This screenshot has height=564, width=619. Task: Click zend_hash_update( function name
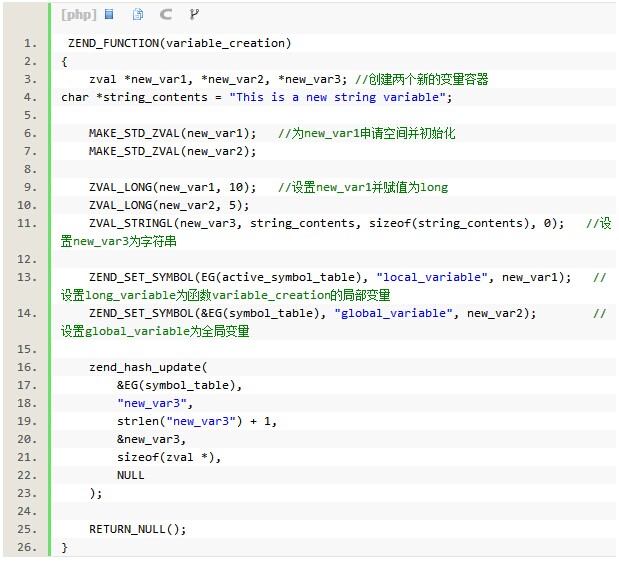[x=148, y=367]
